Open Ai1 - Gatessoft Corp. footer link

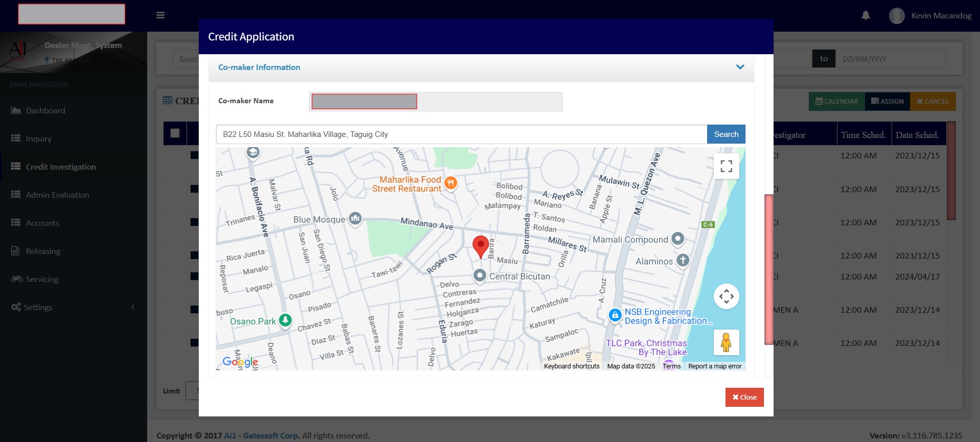[262, 435]
